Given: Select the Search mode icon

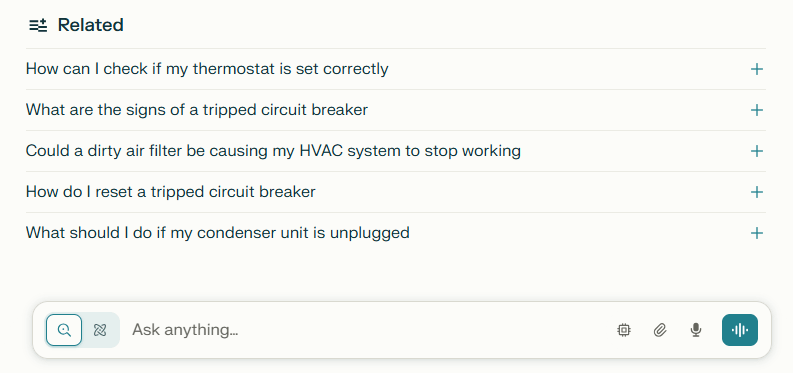Looking at the screenshot, I should pos(64,330).
